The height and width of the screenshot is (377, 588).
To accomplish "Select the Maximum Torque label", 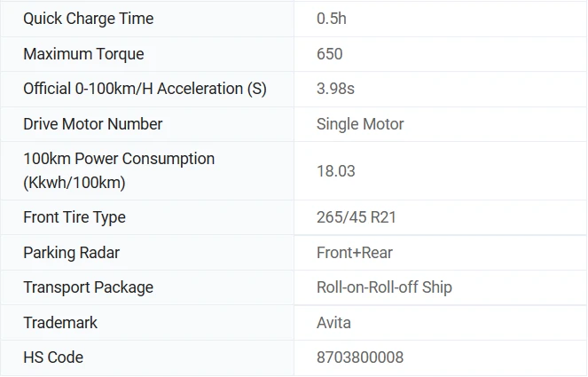I will pyautogui.click(x=83, y=54).
